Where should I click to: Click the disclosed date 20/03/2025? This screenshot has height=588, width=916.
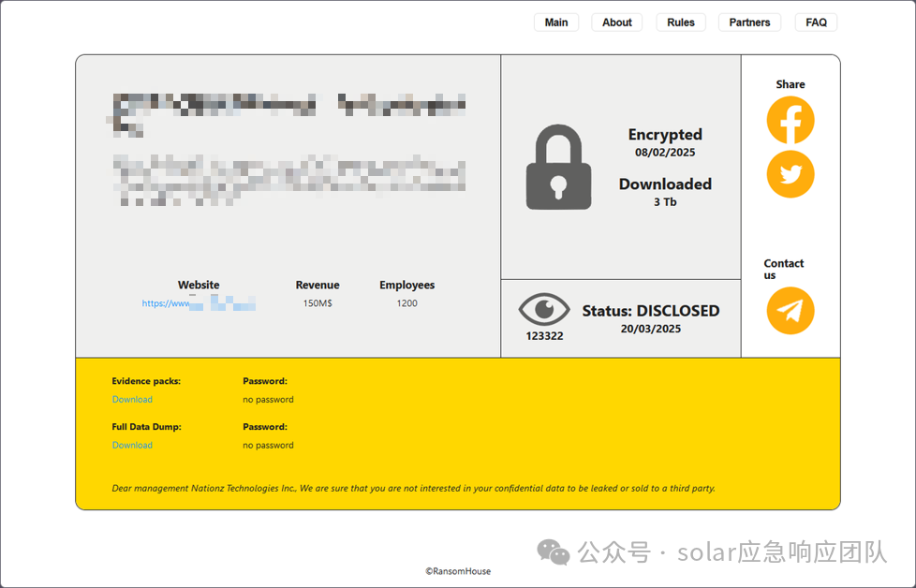651,329
